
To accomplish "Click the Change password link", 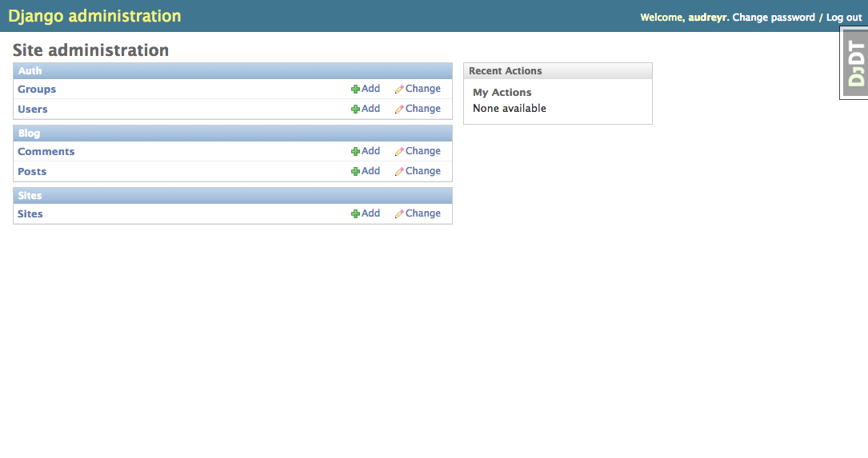I will click(774, 18).
